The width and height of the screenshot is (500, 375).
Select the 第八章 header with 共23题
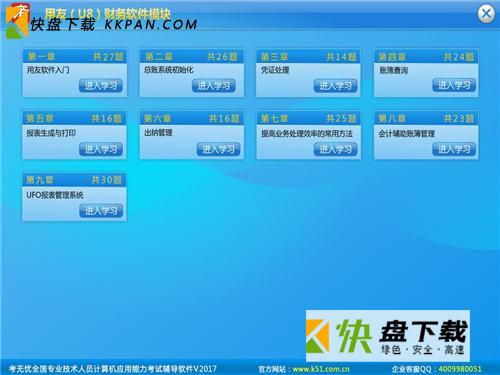point(426,118)
